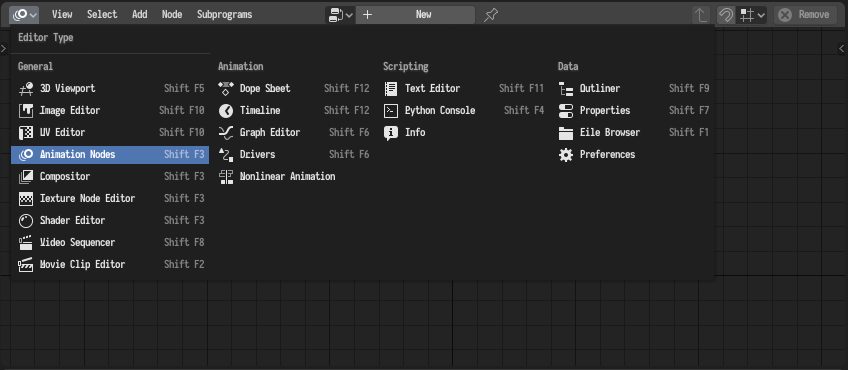This screenshot has width=848, height=370.
Task: Open the Select menu
Action: (102, 15)
